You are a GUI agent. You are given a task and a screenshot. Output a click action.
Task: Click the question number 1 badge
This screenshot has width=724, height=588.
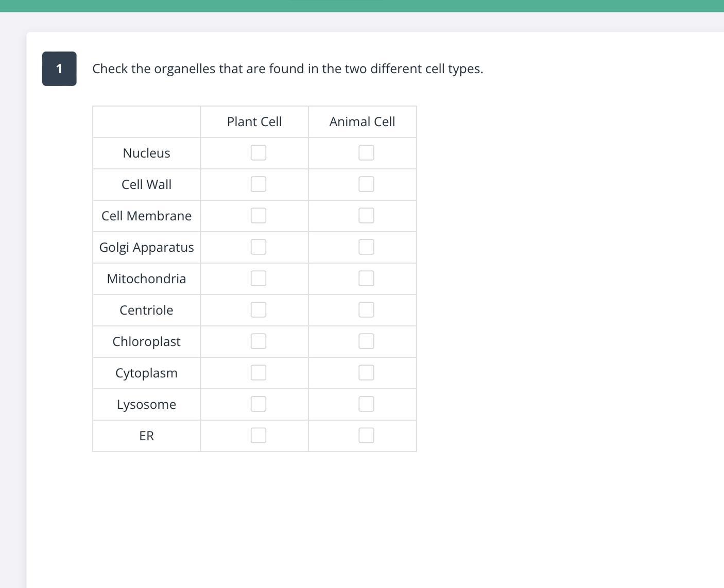coord(59,68)
